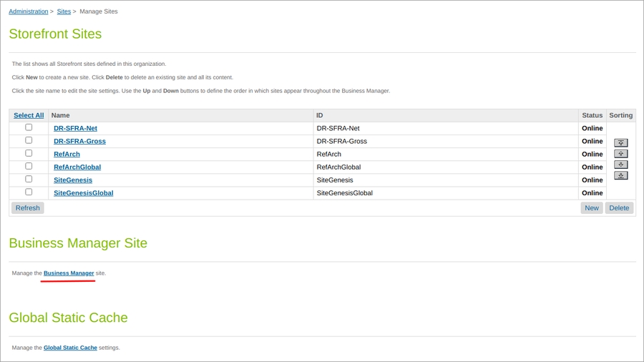Open the SiteGenesis site settings
644x362 pixels.
(73, 180)
